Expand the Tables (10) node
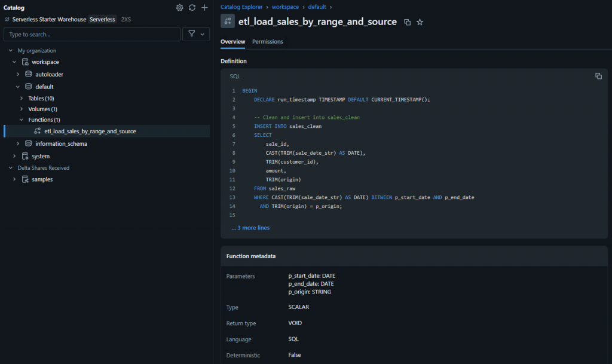612x364 pixels. pos(22,98)
